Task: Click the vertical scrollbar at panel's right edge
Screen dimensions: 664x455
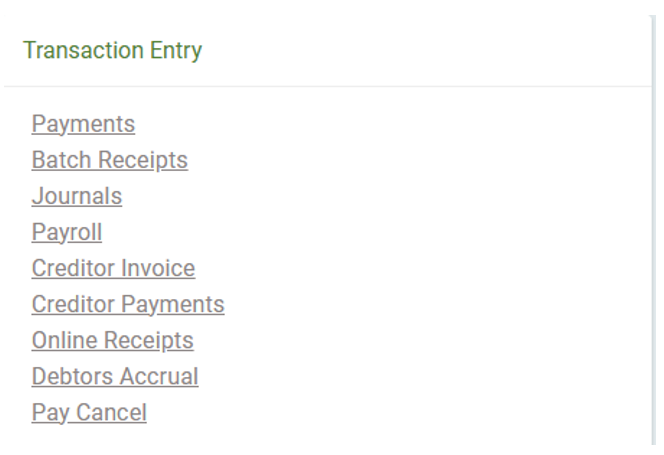Action: [653, 230]
